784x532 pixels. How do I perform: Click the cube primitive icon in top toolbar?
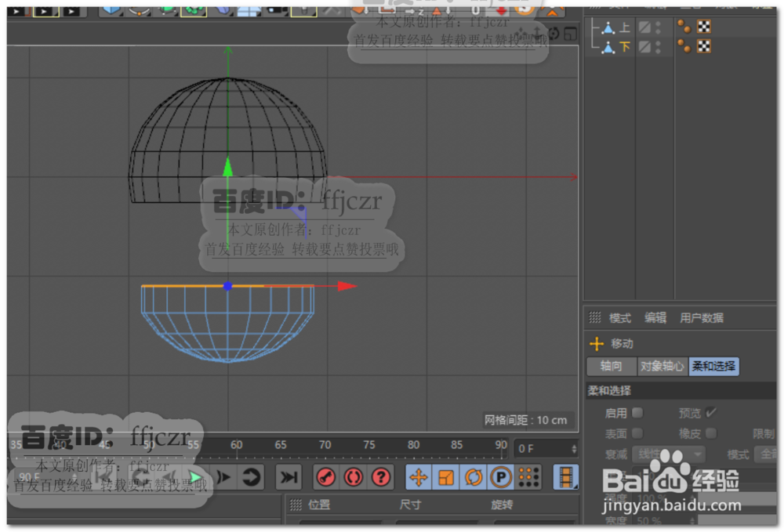click(x=111, y=10)
